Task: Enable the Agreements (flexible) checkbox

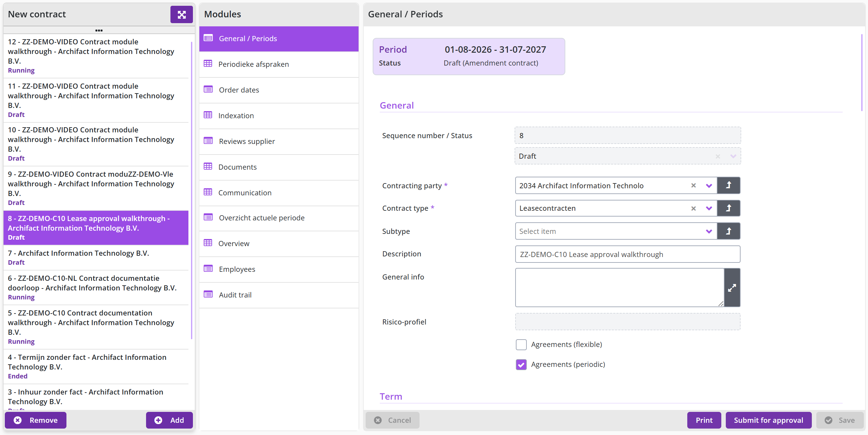Action: pos(521,345)
